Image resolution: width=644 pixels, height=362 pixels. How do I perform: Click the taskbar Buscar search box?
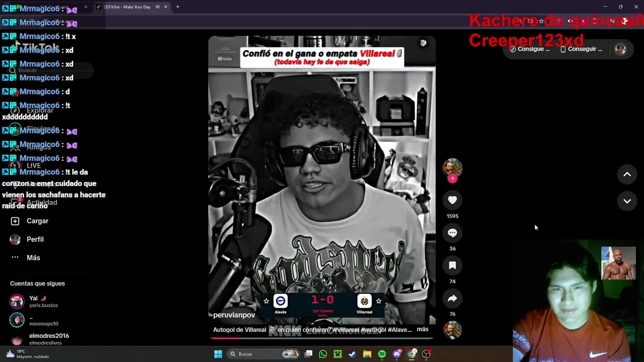(264, 354)
